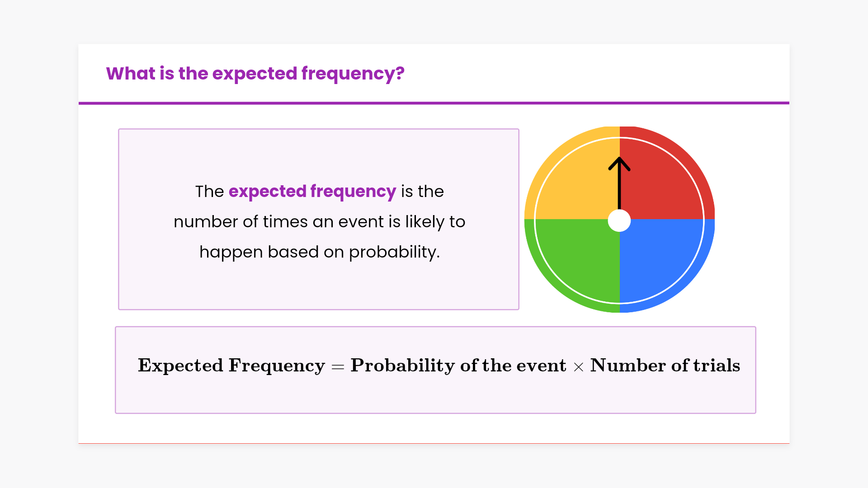
Task: Click "Probability of the event" in the formula
Action: pyautogui.click(x=458, y=366)
